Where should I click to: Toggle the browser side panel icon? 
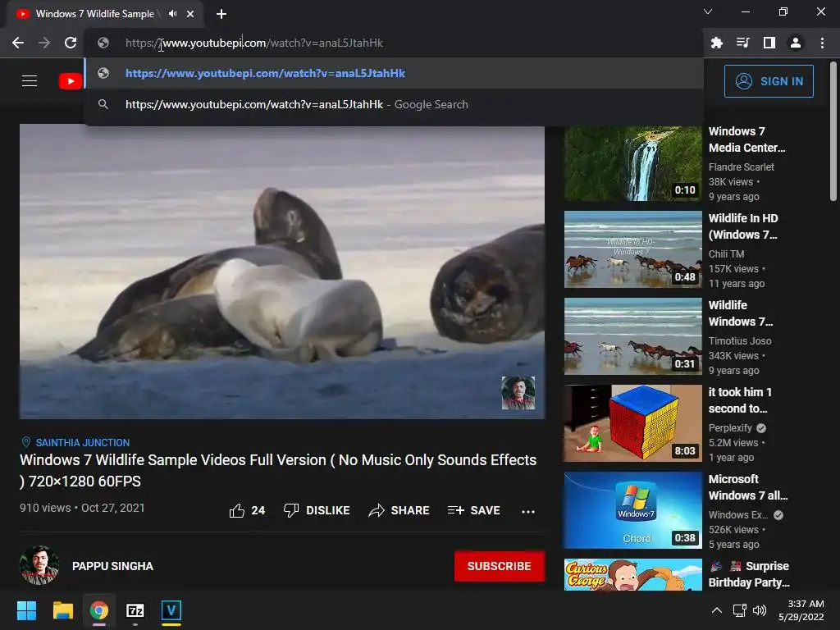tap(769, 43)
